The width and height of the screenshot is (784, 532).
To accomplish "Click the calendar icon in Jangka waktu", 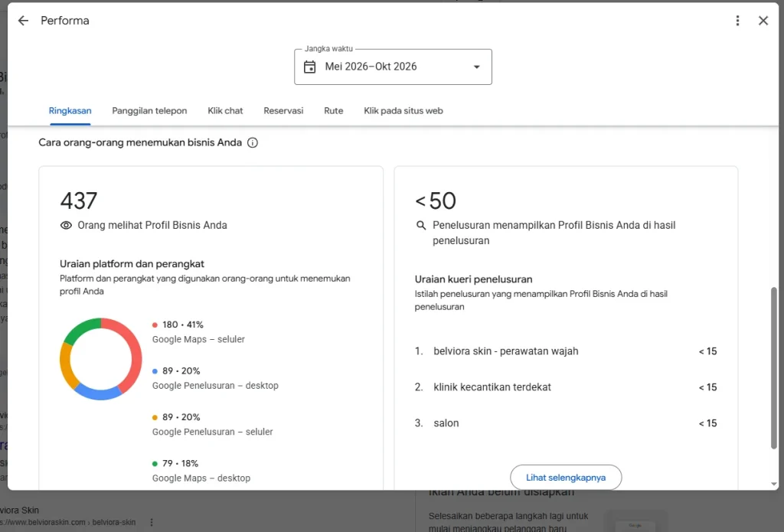I will tap(309, 67).
